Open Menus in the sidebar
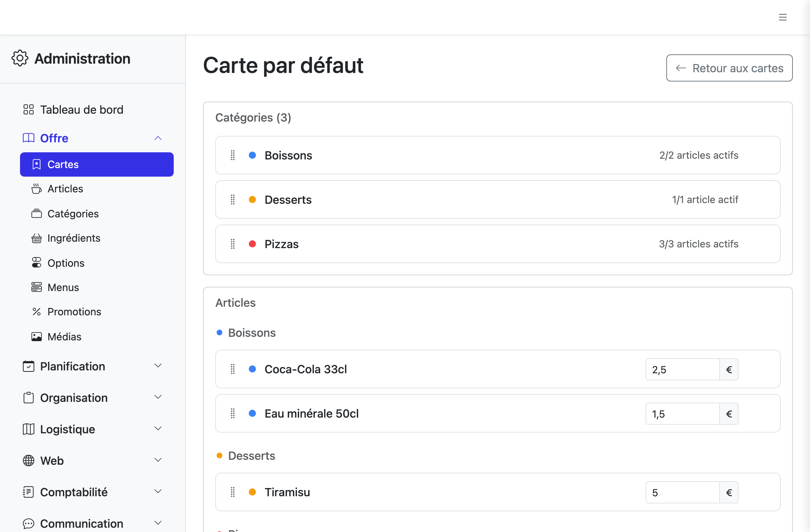The width and height of the screenshot is (810, 532). (x=97, y=287)
